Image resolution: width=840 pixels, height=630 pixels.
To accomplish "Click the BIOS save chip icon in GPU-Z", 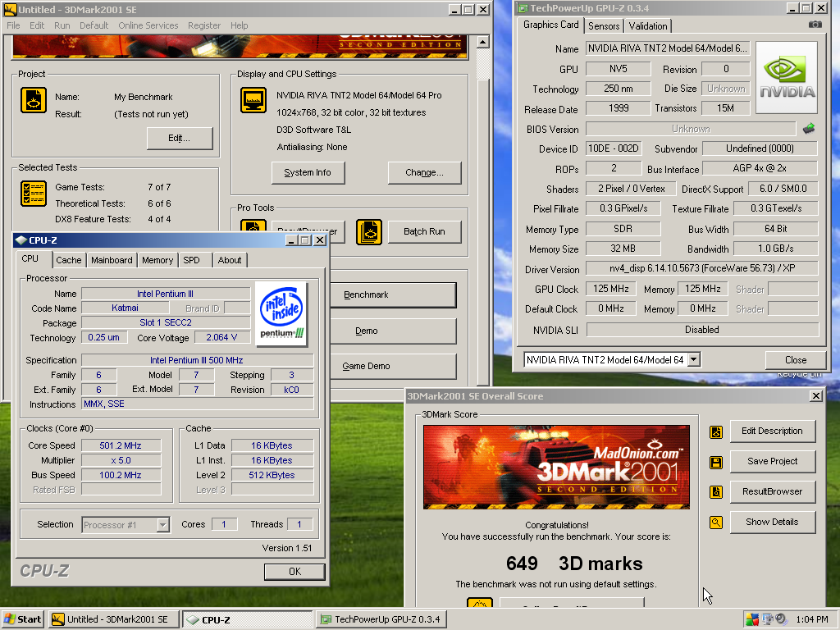I will tap(809, 129).
